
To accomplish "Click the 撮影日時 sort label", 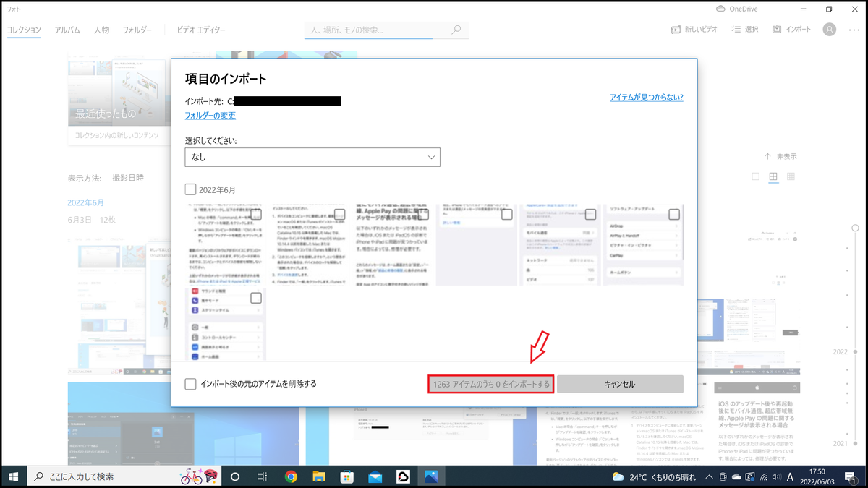I will click(x=127, y=177).
